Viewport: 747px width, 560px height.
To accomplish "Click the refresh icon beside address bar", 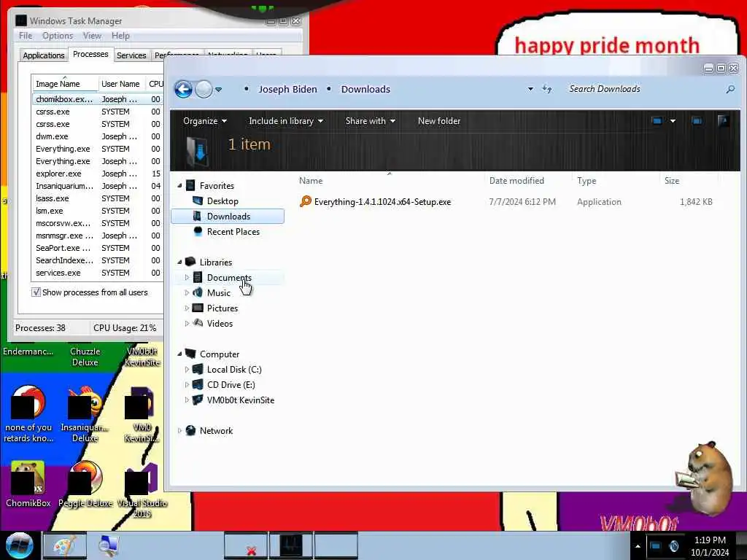I will pos(547,89).
